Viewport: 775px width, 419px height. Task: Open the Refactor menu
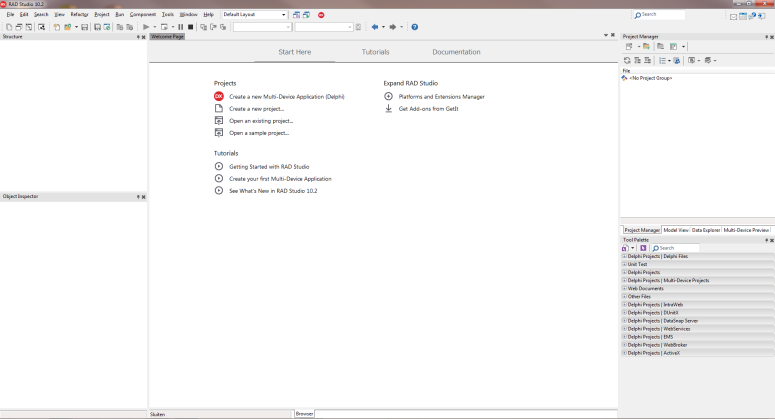79,15
